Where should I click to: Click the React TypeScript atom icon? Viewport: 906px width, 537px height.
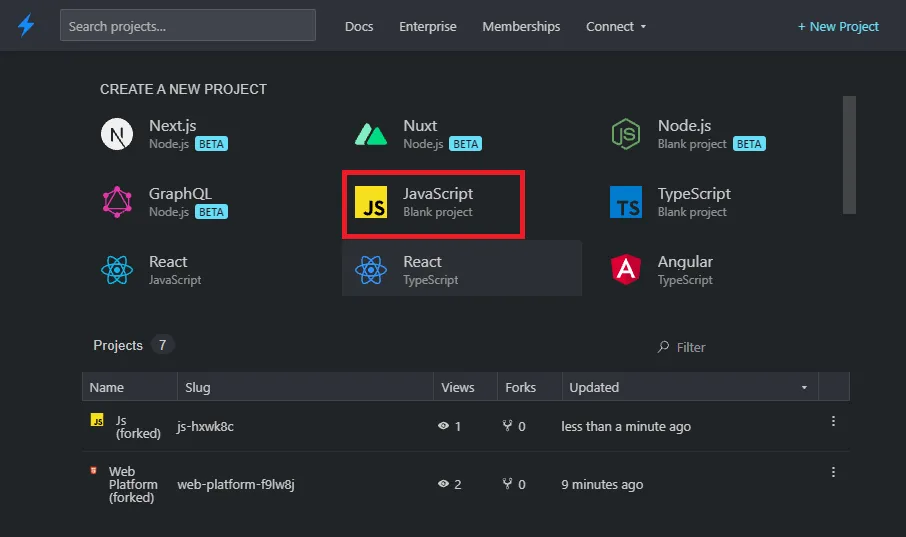pyautogui.click(x=371, y=270)
